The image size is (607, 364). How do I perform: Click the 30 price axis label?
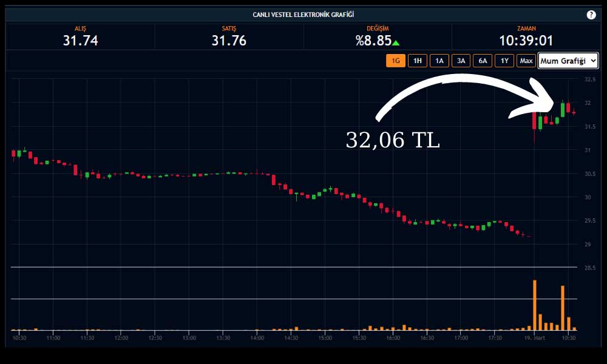588,197
